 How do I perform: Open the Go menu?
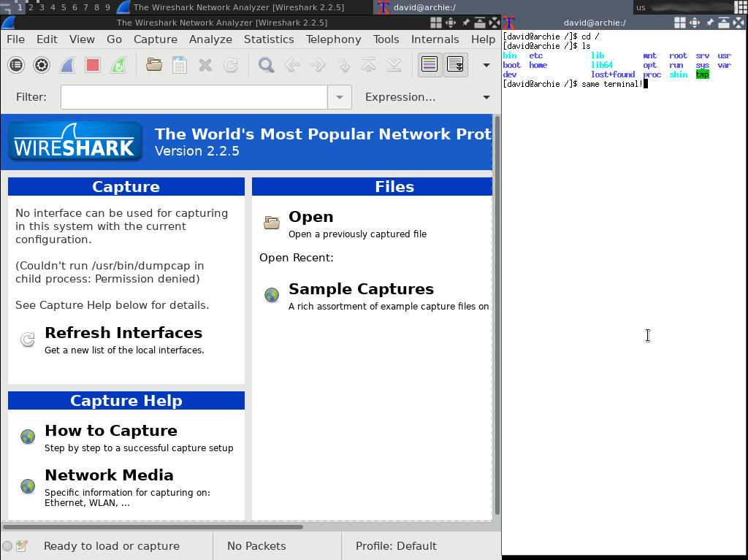pyautogui.click(x=114, y=39)
